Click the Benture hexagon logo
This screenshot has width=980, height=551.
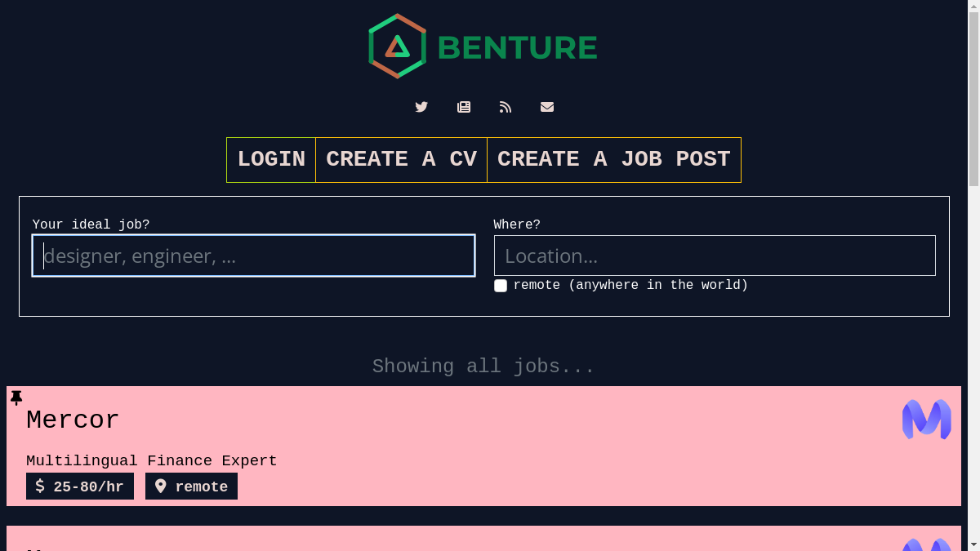[397, 47]
